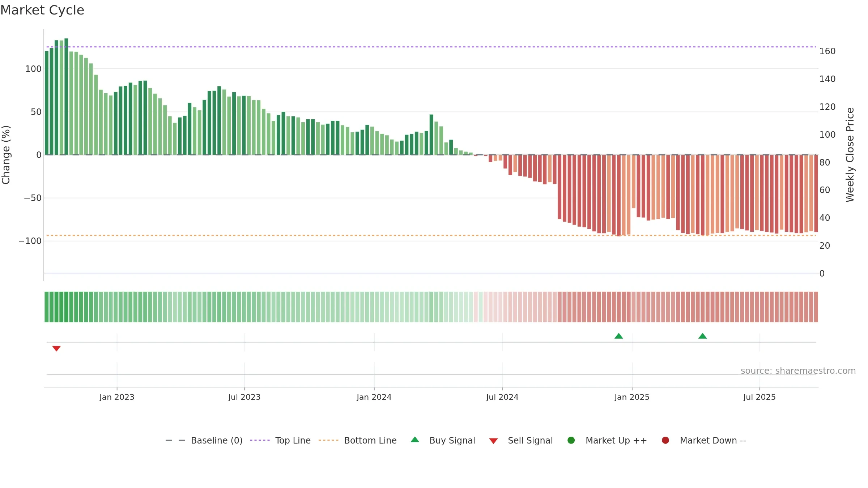Click the Jan 2024 axis label
The width and height of the screenshot is (868, 488).
tap(374, 397)
